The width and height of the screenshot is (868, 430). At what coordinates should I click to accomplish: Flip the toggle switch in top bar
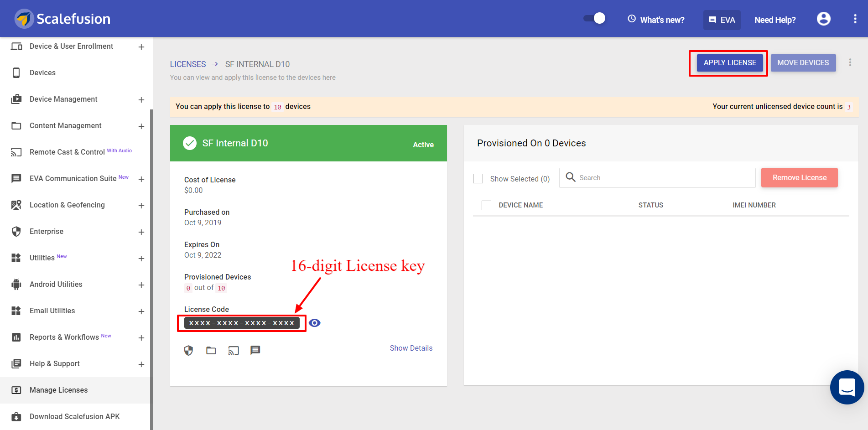pyautogui.click(x=594, y=18)
